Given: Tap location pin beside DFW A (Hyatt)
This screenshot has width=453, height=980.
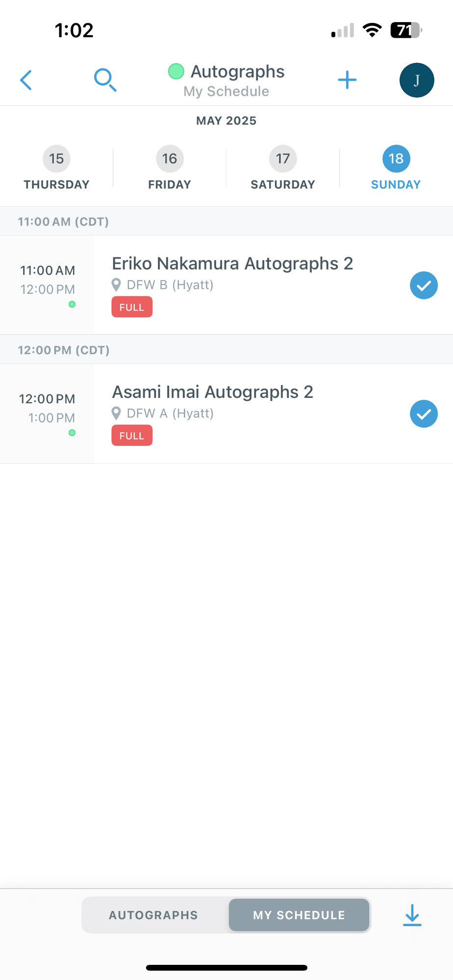Looking at the screenshot, I should (x=116, y=413).
